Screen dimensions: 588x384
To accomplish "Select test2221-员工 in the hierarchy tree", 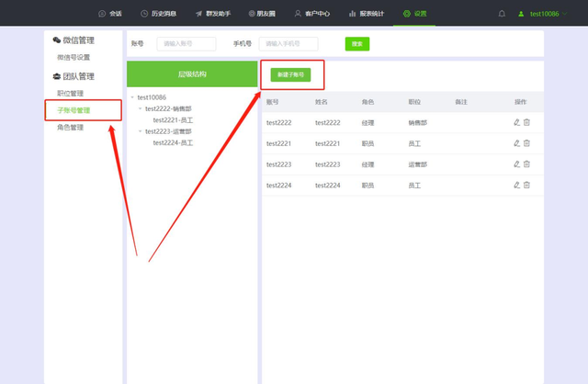I will (173, 120).
